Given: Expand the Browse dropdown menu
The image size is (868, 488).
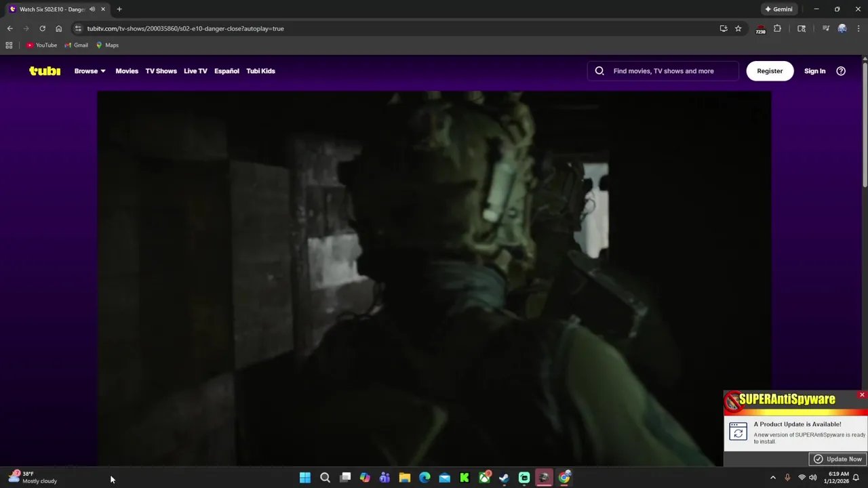Looking at the screenshot, I should pos(90,71).
